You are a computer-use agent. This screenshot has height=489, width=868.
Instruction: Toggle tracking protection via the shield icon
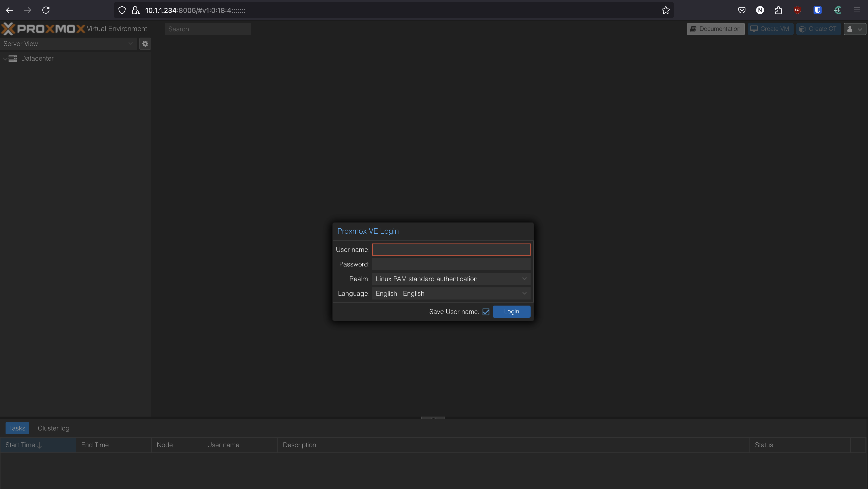tap(122, 10)
